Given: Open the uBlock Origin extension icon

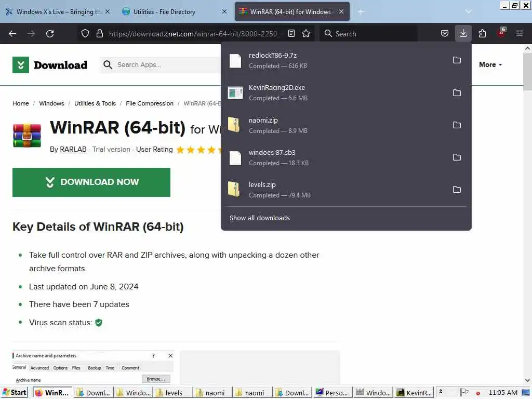Looking at the screenshot, I should (501, 33).
